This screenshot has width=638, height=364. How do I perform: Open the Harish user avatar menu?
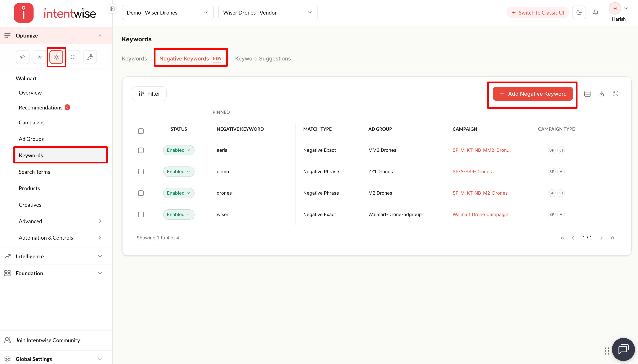(x=618, y=12)
